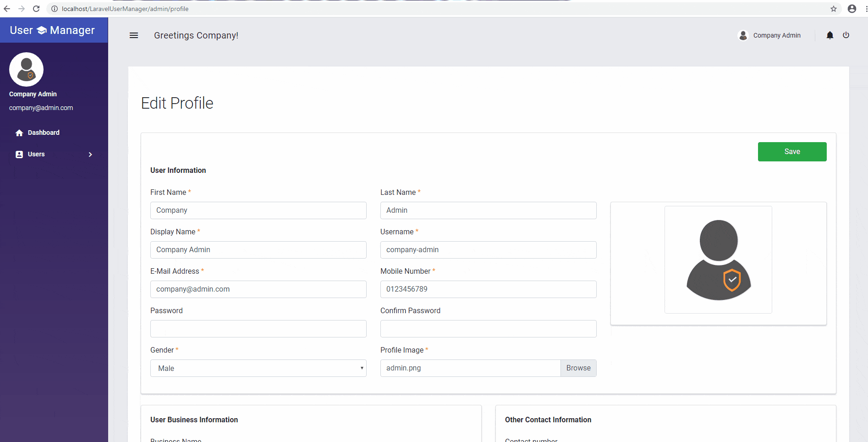Open the Gender dropdown
The image size is (868, 442).
(x=258, y=368)
